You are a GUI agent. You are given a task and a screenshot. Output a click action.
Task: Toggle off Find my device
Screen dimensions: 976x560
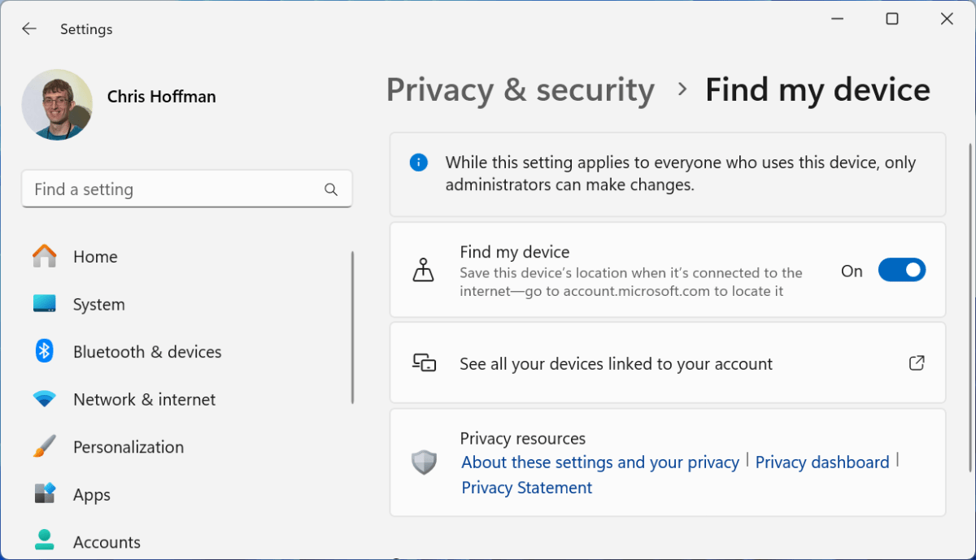[902, 270]
